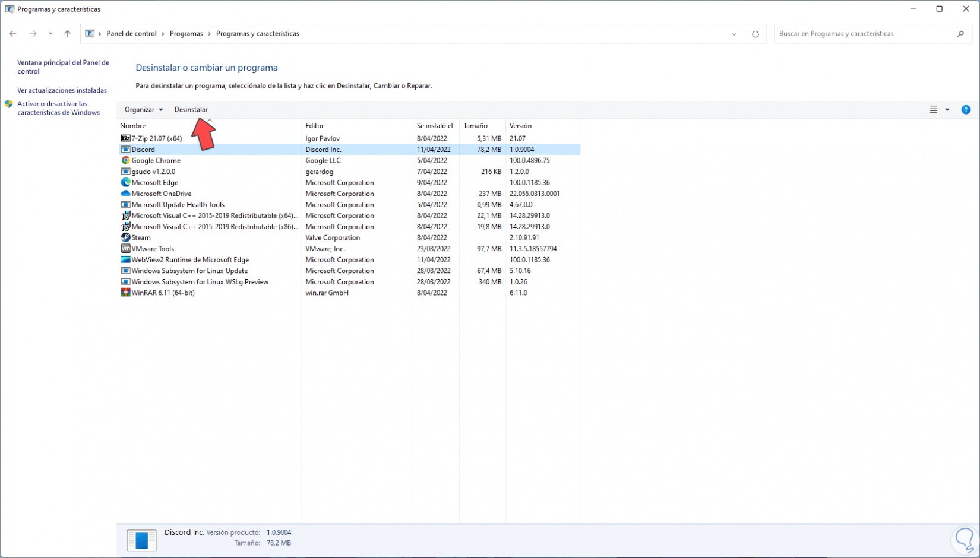Click the Steam icon

[125, 237]
